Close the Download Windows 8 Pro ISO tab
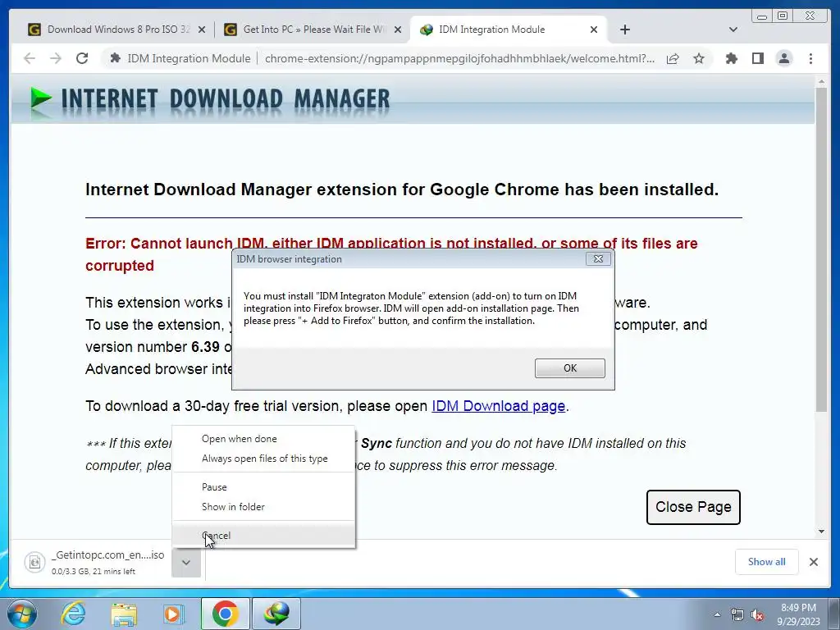The height and width of the screenshot is (630, 840). tap(202, 30)
